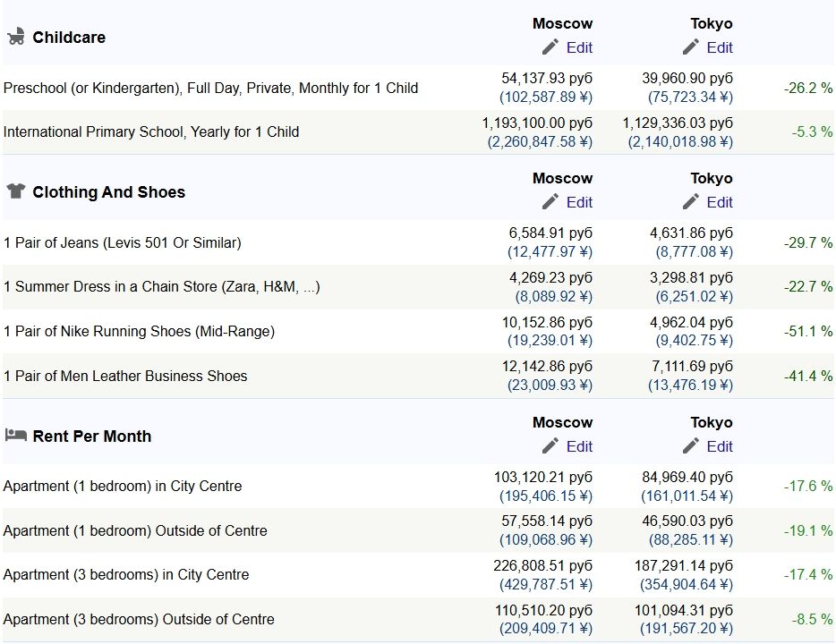Image resolution: width=836 pixels, height=644 pixels.
Task: Click the -51.1 % difference value
Action: pyautogui.click(x=808, y=331)
